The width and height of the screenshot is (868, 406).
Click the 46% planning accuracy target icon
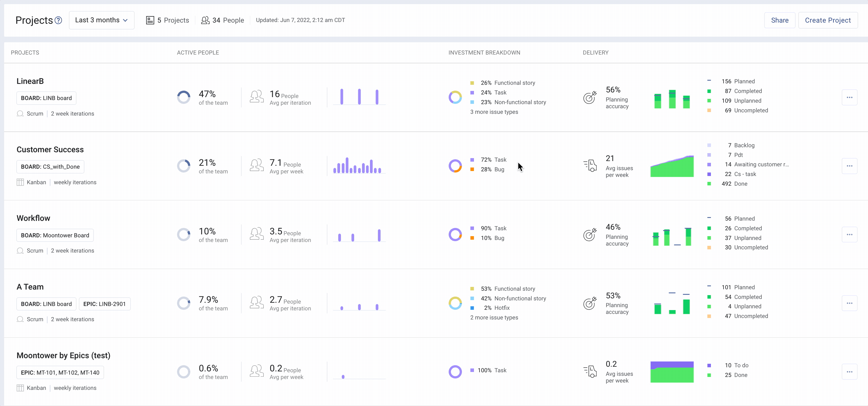[590, 235]
